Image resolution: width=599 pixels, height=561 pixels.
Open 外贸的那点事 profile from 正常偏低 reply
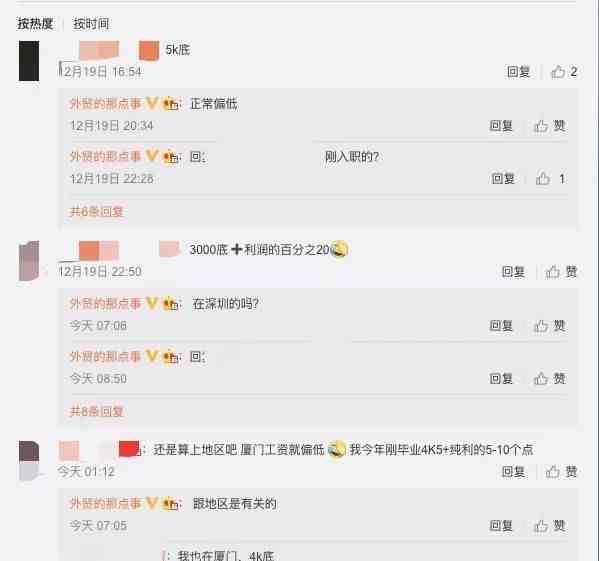[x=105, y=103]
